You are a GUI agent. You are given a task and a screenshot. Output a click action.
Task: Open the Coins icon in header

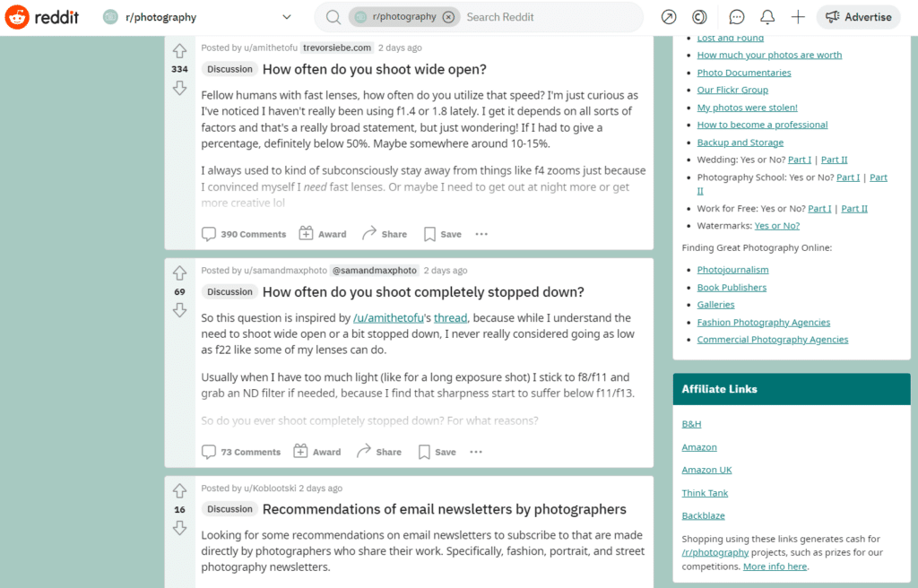(699, 17)
